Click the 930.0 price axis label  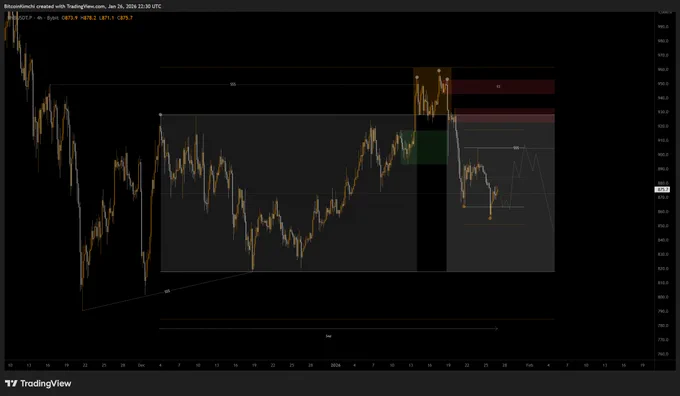(x=662, y=112)
